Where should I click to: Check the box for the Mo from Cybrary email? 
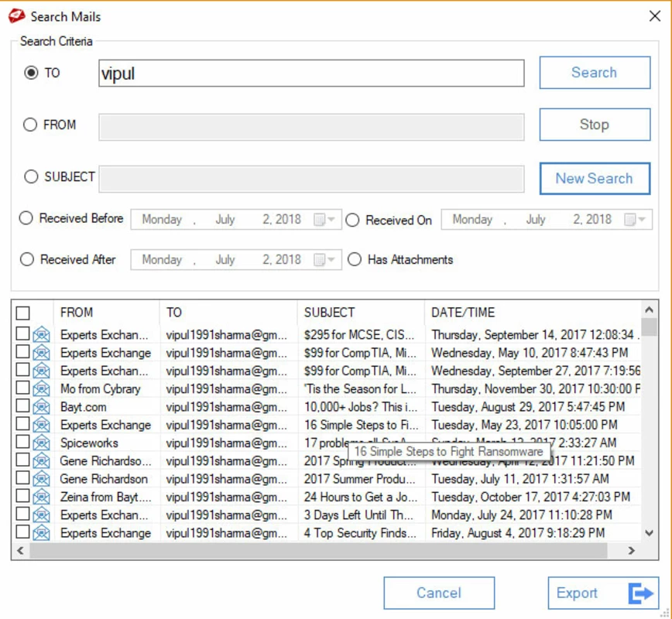point(22,388)
